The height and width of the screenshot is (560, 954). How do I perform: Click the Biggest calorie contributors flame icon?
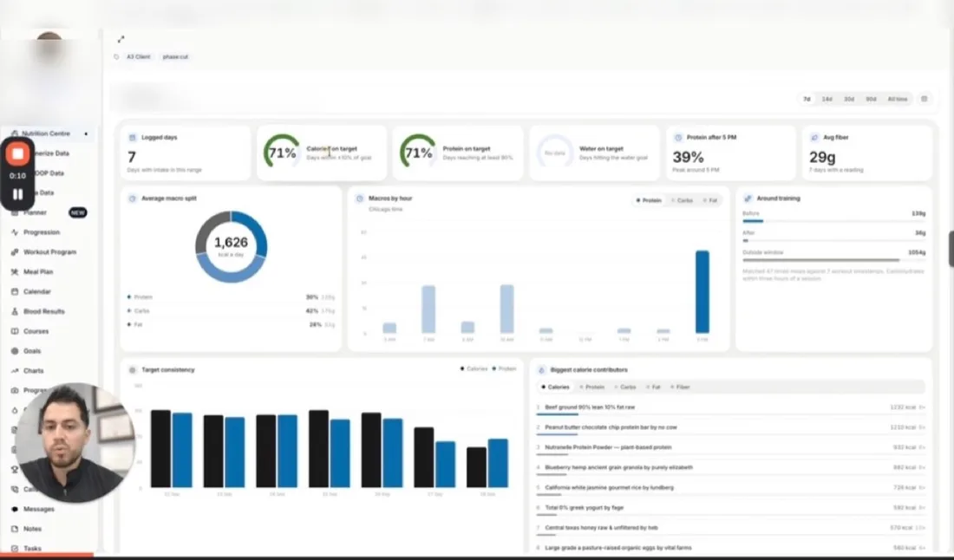tap(541, 369)
